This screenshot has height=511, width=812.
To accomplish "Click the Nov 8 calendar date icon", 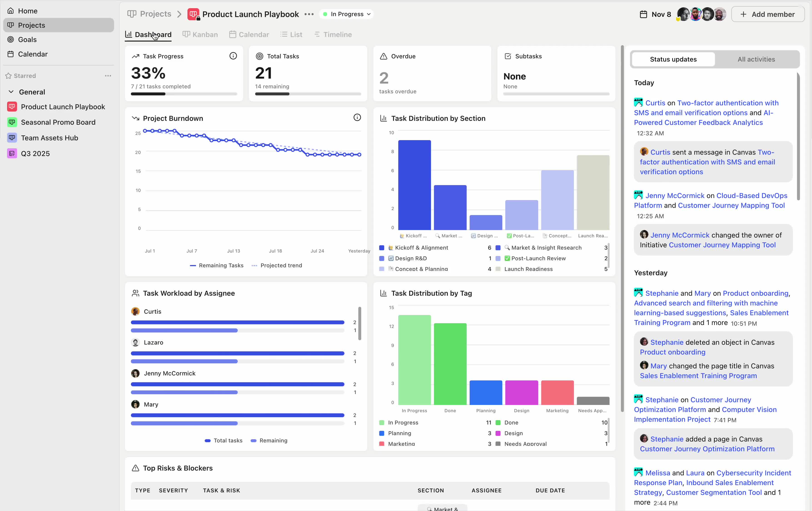I will 643,14.
